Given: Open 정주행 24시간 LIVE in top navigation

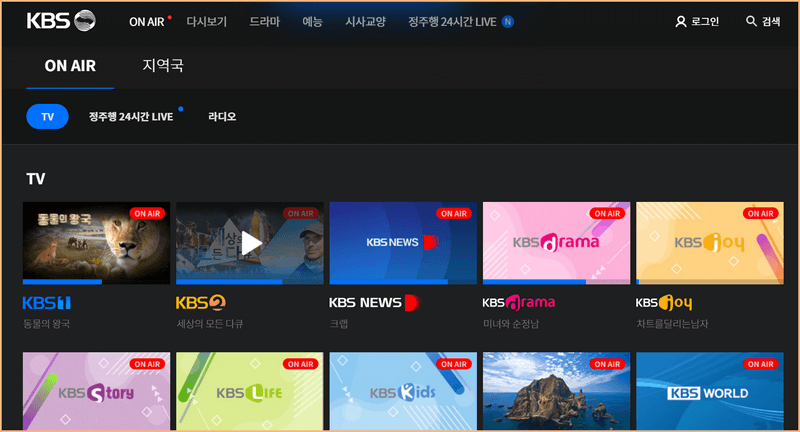Looking at the screenshot, I should click(x=452, y=22).
